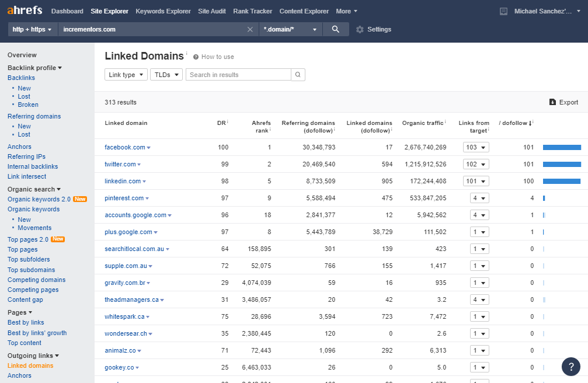Open Content gap in the sidebar
Screen dimensions: 588x383
25,300
